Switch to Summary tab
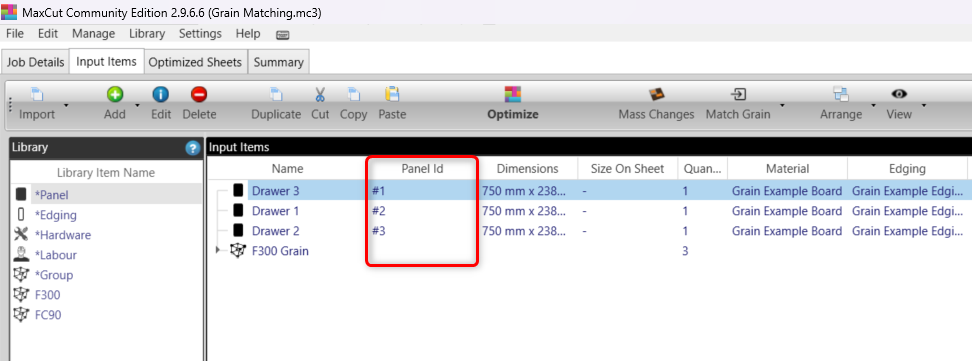The image size is (972, 361). click(x=278, y=62)
